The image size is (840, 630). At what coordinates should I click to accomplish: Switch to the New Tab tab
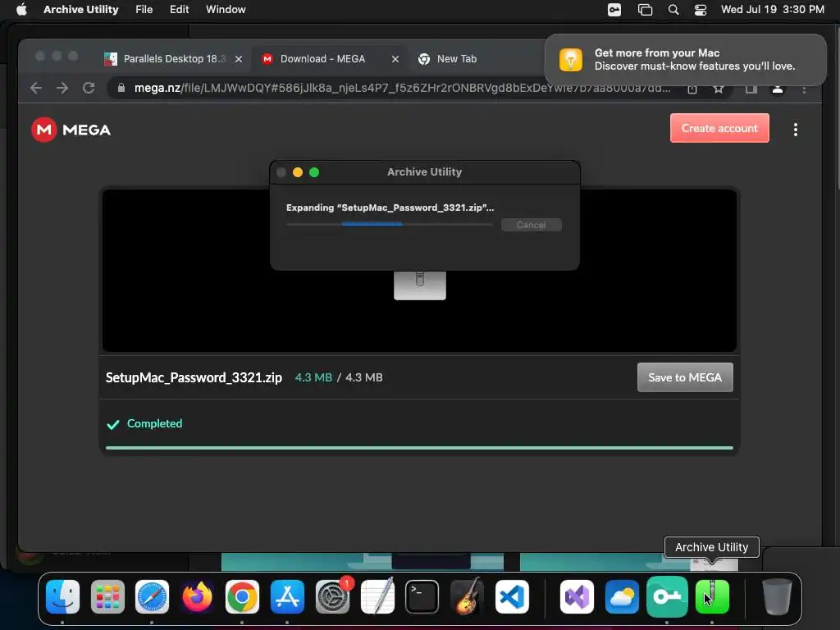(x=456, y=59)
